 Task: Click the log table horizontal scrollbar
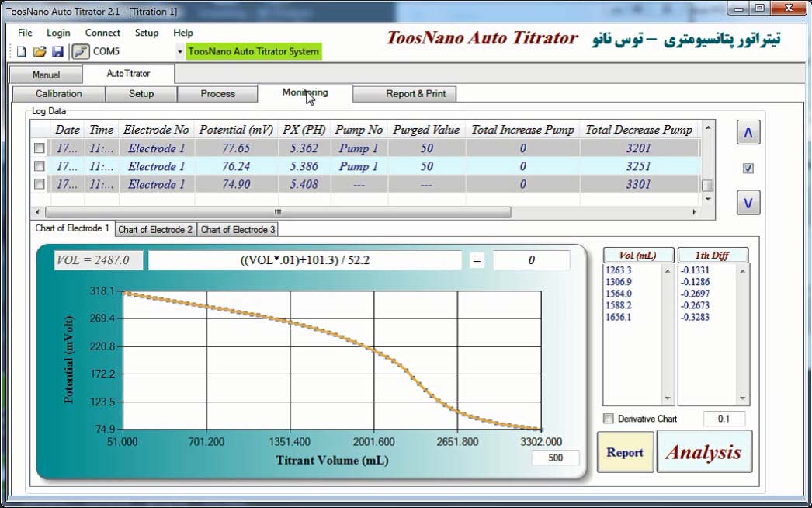coord(277,212)
